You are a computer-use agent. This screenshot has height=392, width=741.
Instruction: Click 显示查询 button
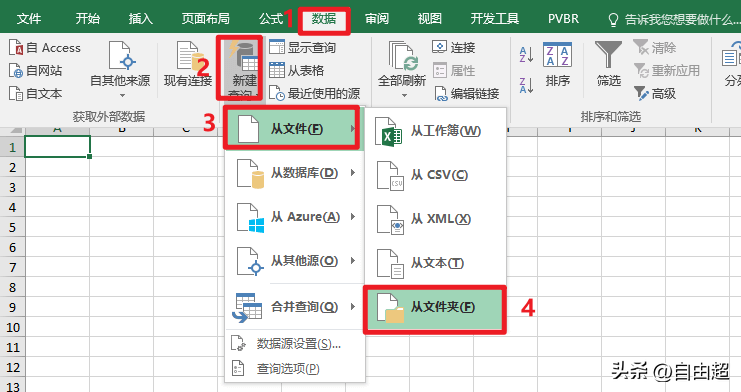click(302, 47)
